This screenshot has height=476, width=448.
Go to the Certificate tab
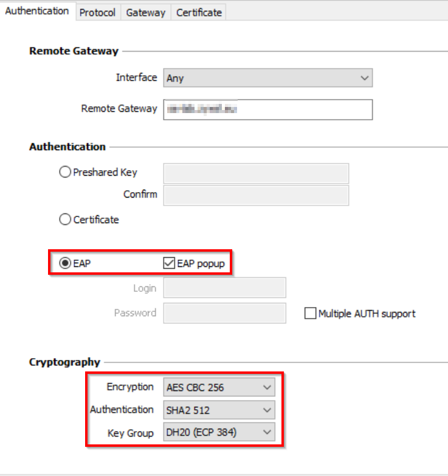tap(199, 12)
